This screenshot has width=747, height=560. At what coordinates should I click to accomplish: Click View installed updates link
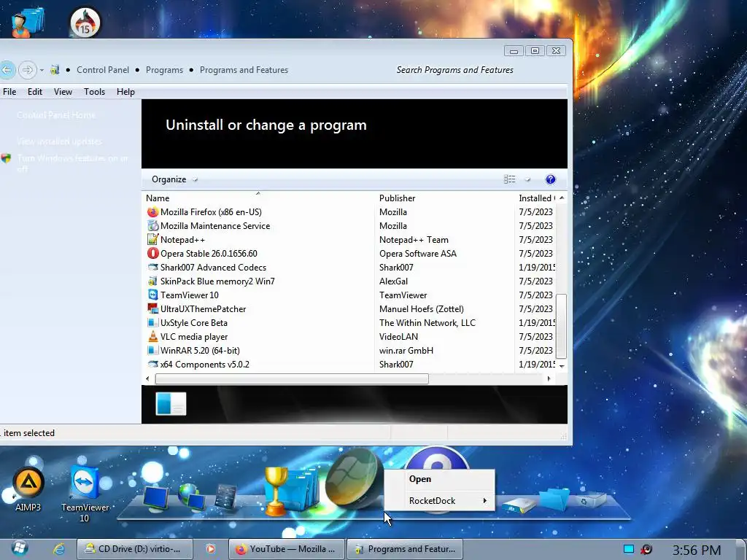tap(59, 141)
